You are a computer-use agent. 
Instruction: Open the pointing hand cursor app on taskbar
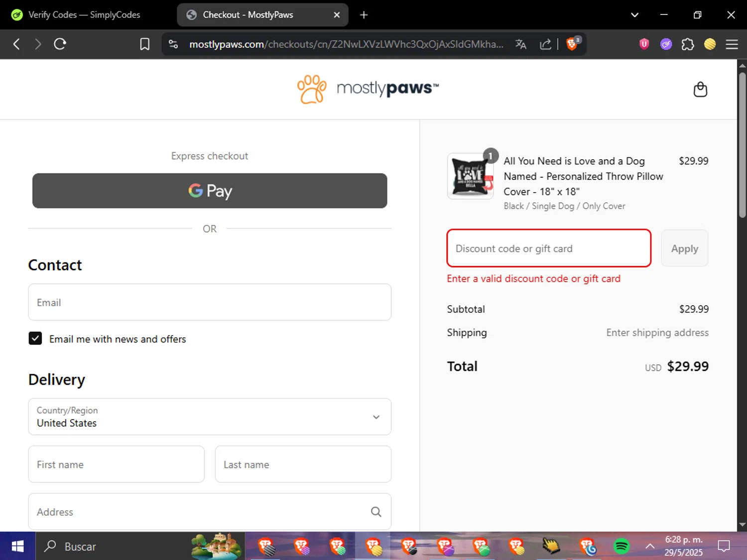pyautogui.click(x=551, y=547)
